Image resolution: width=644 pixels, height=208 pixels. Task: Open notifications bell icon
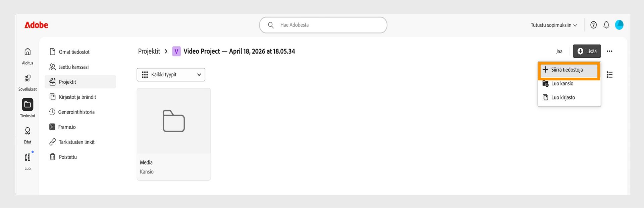point(606,25)
